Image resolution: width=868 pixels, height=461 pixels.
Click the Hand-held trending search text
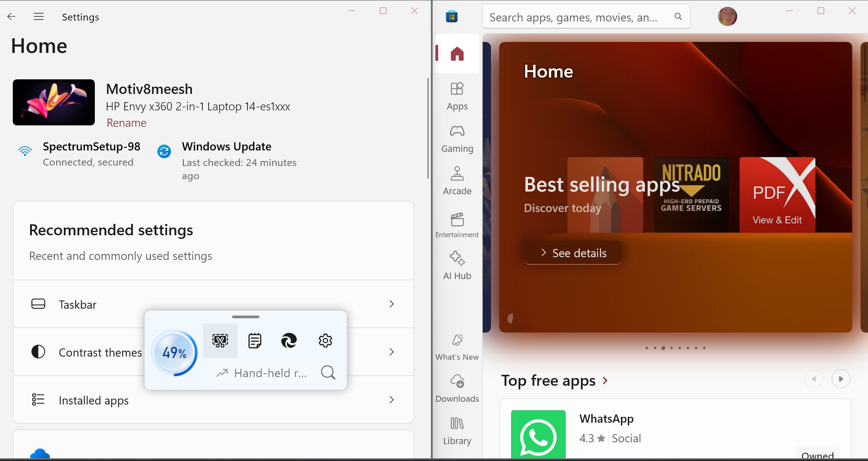point(270,373)
